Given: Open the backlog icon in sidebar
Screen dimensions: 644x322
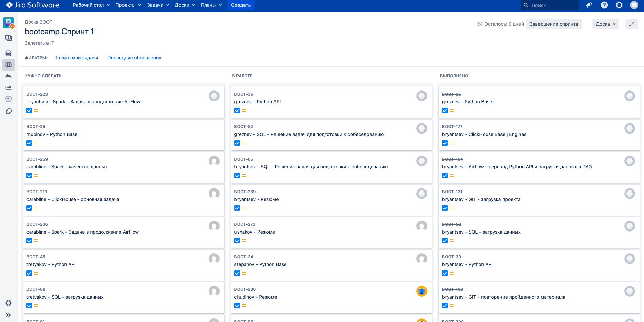Looking at the screenshot, I should coord(8,53).
